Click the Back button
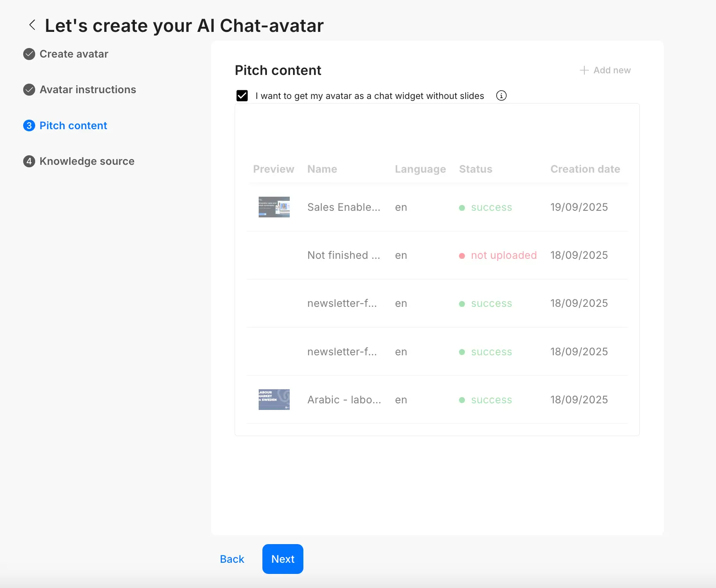Image resolution: width=716 pixels, height=588 pixels. 232,559
